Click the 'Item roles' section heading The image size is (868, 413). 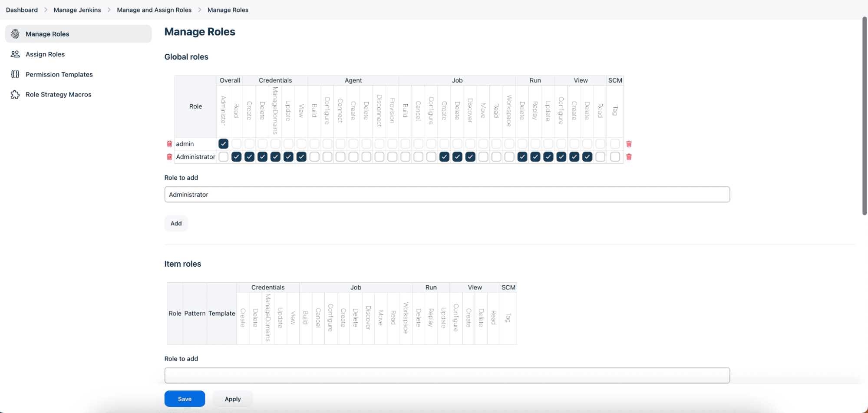(183, 264)
